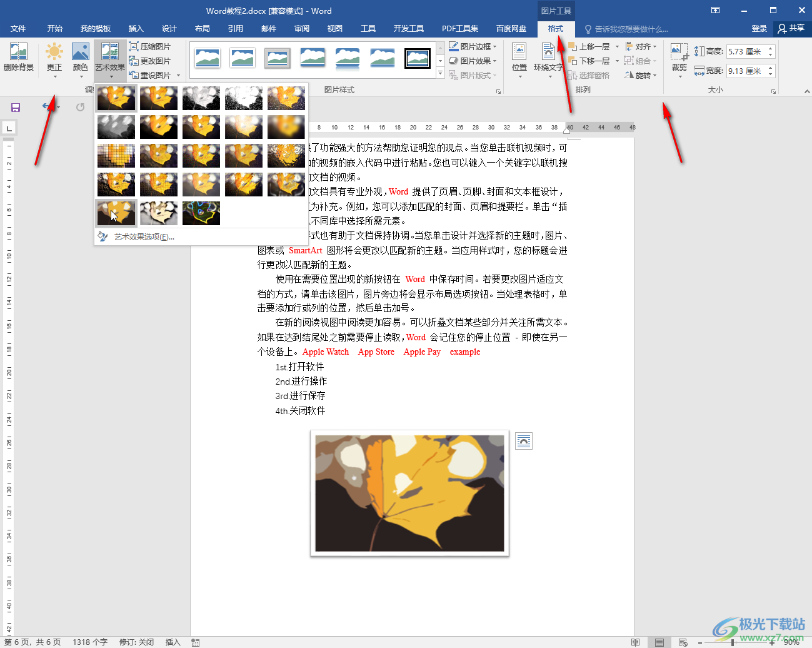Open the ribbon display options icon in title bar
812x648 pixels.
(x=715, y=10)
